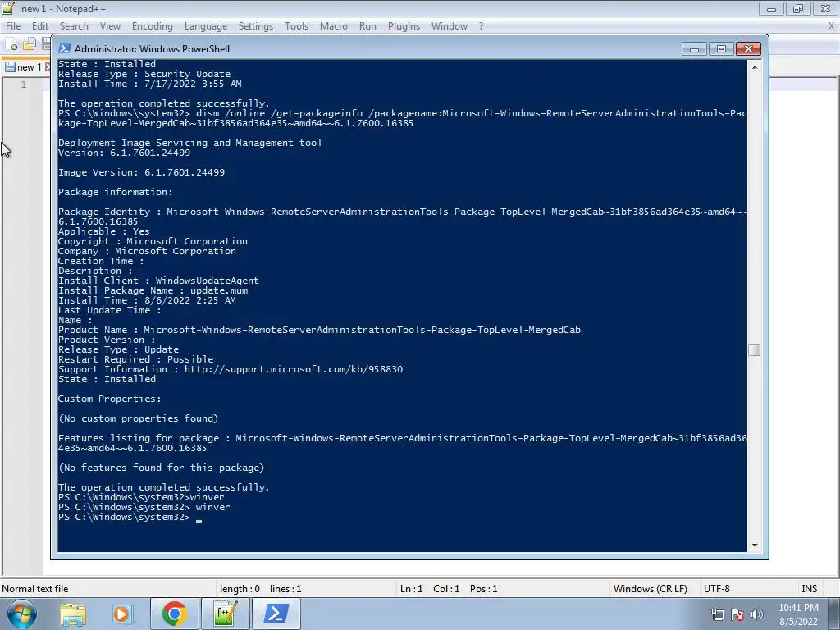Screen dimensions: 840x630
Task: Open the network status tray icon
Action: click(717, 615)
